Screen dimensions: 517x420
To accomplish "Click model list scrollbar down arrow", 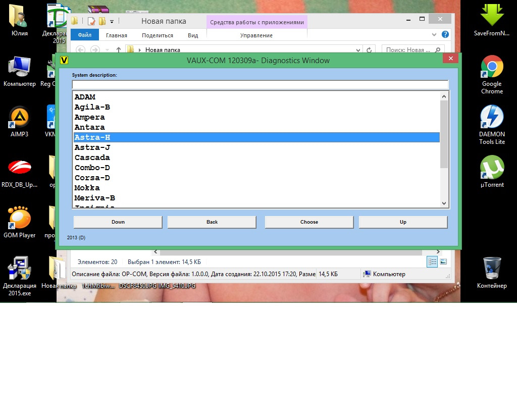I will 444,203.
